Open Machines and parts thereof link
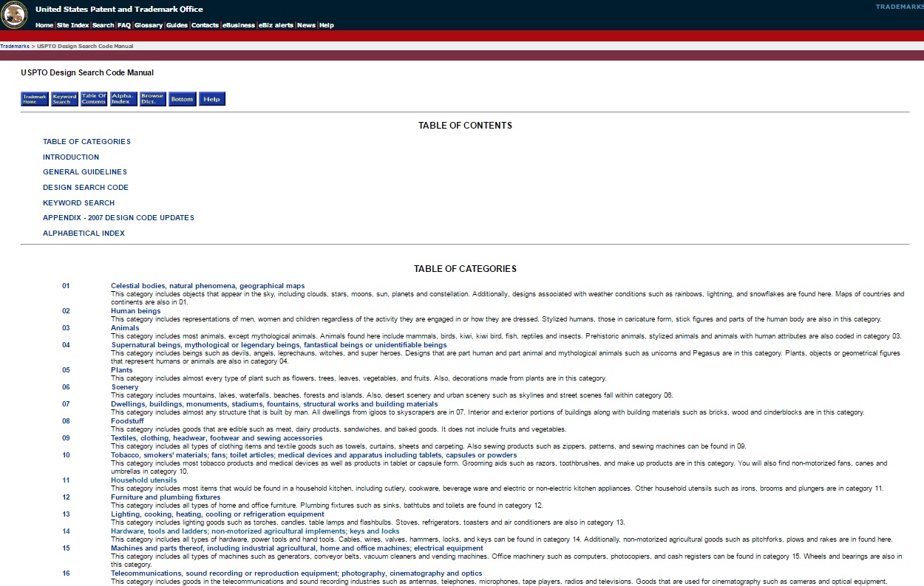 coord(297,548)
